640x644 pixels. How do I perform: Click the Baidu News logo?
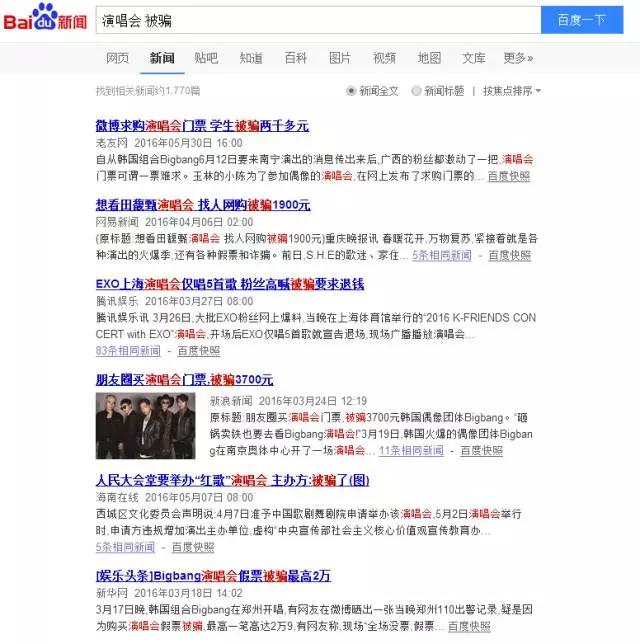45,18
